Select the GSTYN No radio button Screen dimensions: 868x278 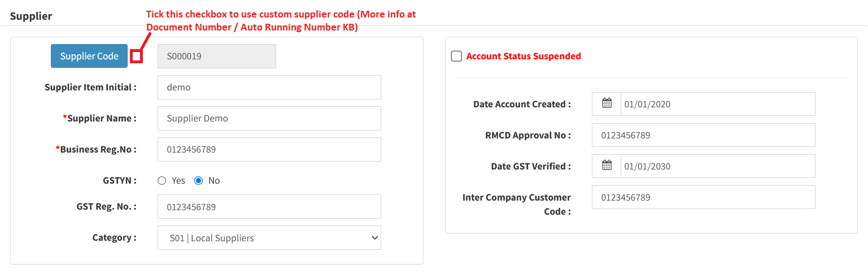point(198,181)
